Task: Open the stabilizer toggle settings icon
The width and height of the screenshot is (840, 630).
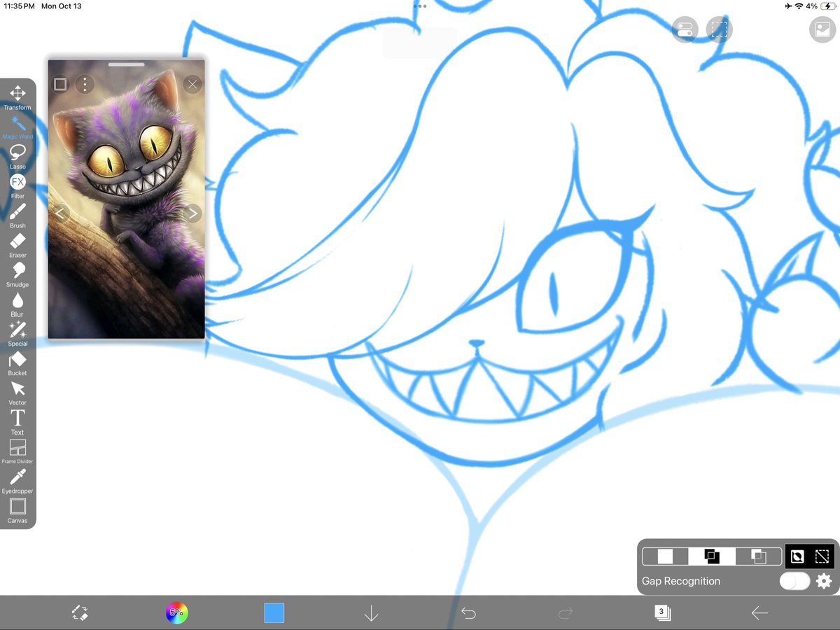Action: point(685,29)
